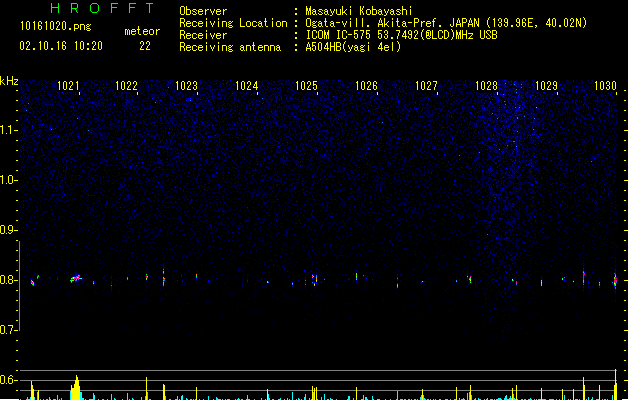The width and height of the screenshot is (629, 400).
Task: Click the 1028 time axis label
Action: (486, 86)
